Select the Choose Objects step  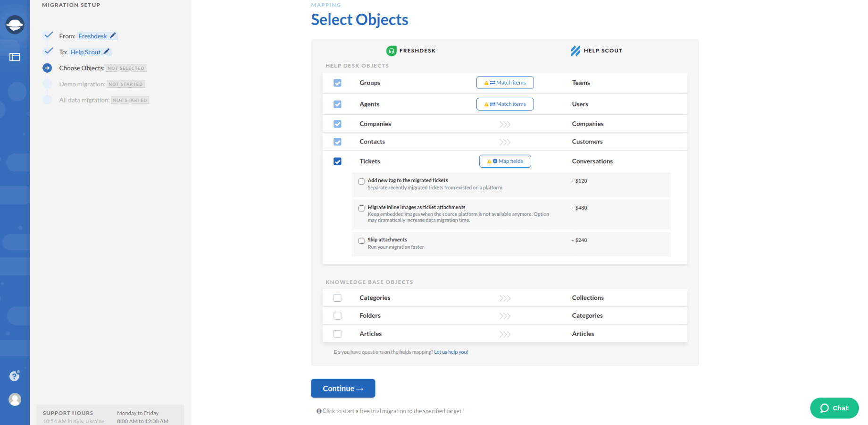82,68
